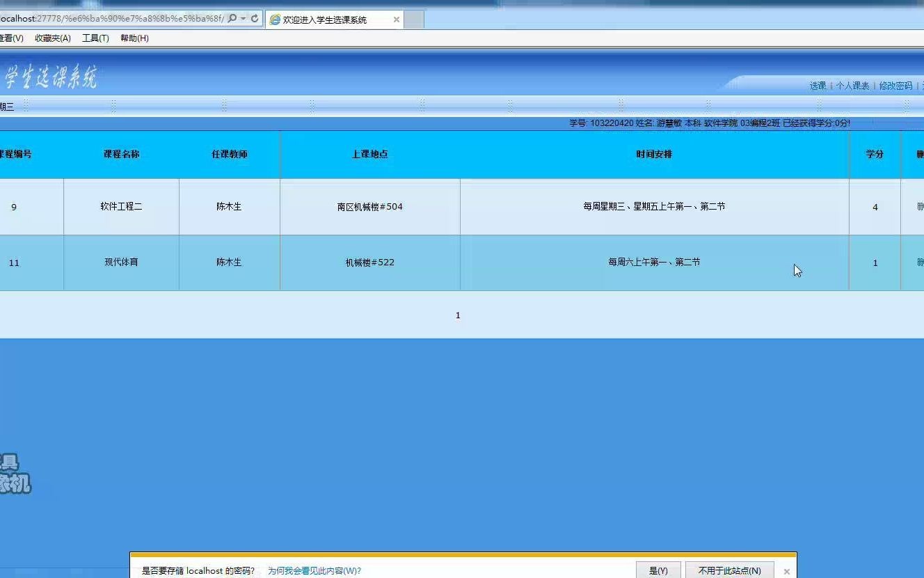The width and height of the screenshot is (924, 578).
Task: Click the localhost URL in the address bar
Action: point(111,19)
